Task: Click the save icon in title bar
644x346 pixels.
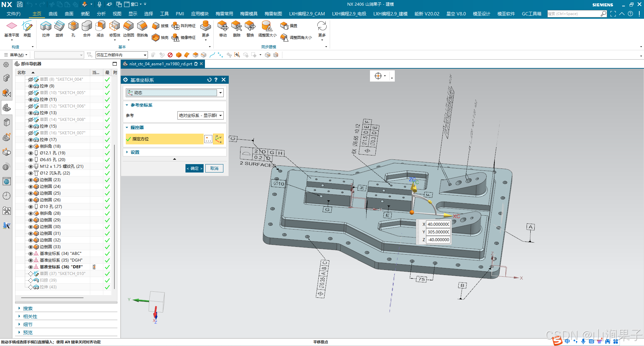Action: 20,4
